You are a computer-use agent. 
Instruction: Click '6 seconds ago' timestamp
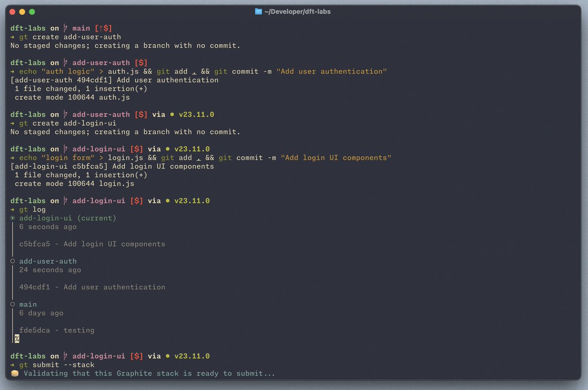[x=48, y=227]
